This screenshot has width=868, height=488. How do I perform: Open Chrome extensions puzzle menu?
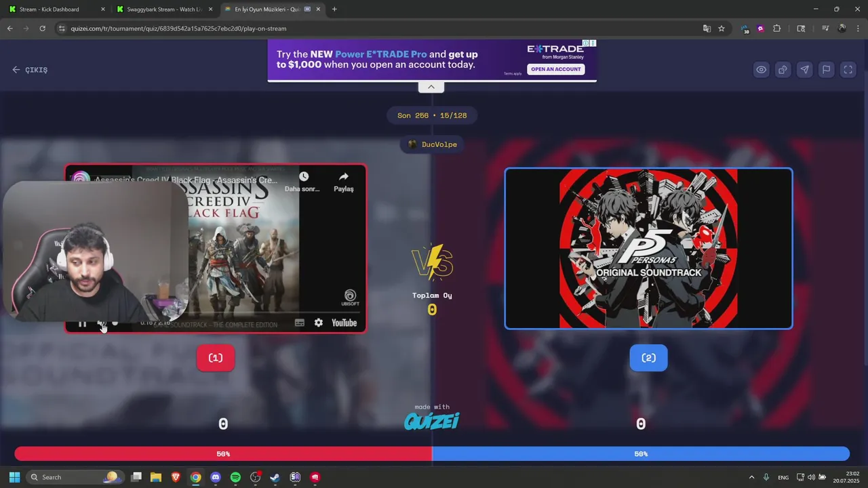click(x=777, y=28)
